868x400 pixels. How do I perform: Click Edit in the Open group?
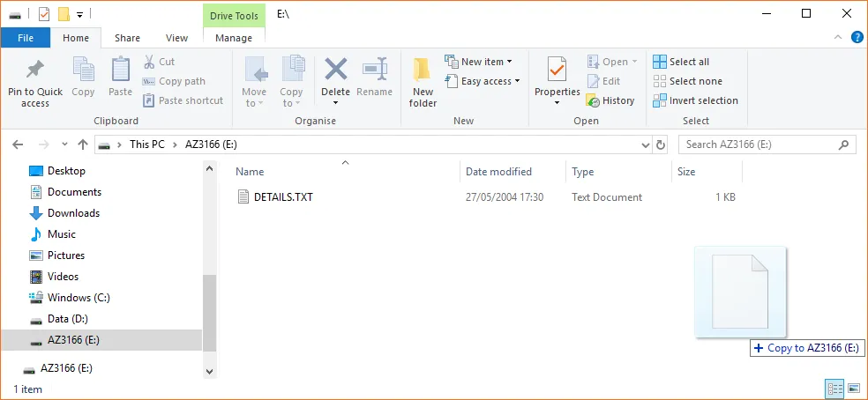pos(603,81)
